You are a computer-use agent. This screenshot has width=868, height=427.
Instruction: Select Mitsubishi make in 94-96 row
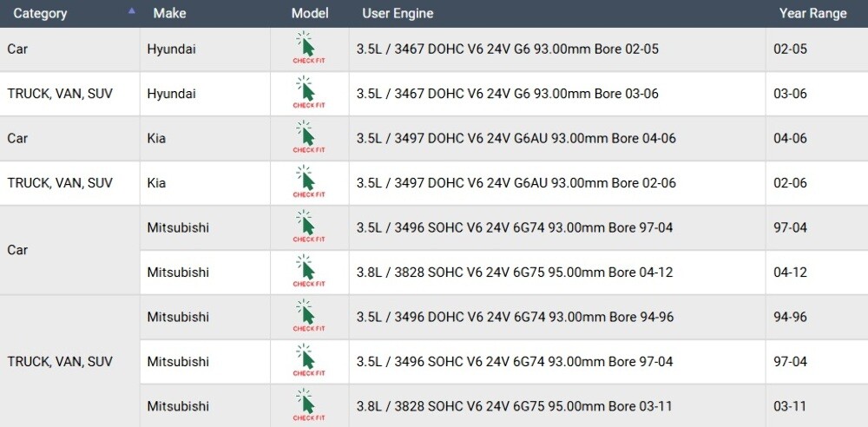178,317
